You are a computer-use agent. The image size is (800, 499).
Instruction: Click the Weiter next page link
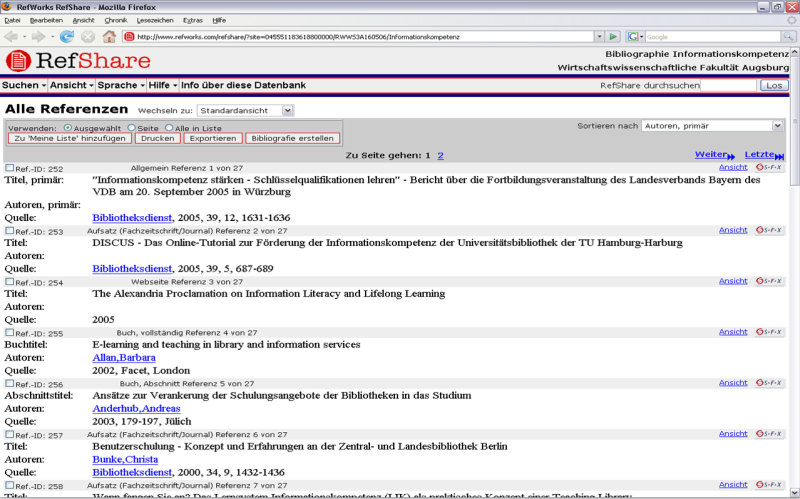715,155
